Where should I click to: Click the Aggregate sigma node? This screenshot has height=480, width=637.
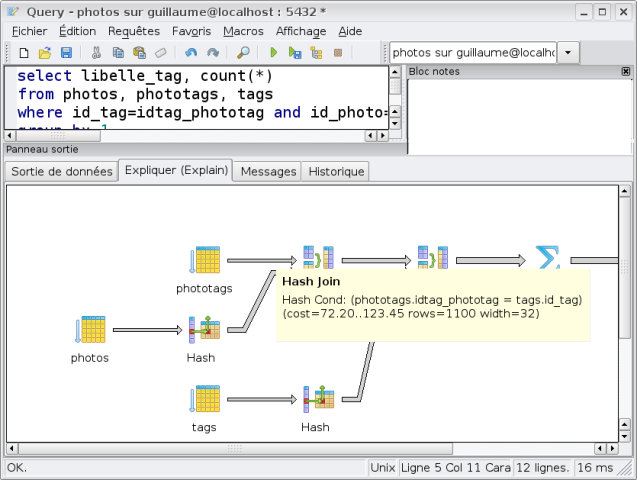click(x=547, y=259)
